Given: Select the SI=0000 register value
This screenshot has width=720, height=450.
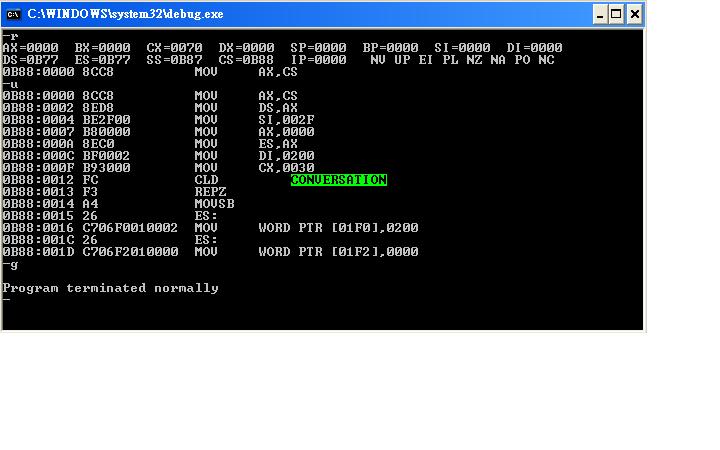Looking at the screenshot, I should pyautogui.click(x=462, y=48).
